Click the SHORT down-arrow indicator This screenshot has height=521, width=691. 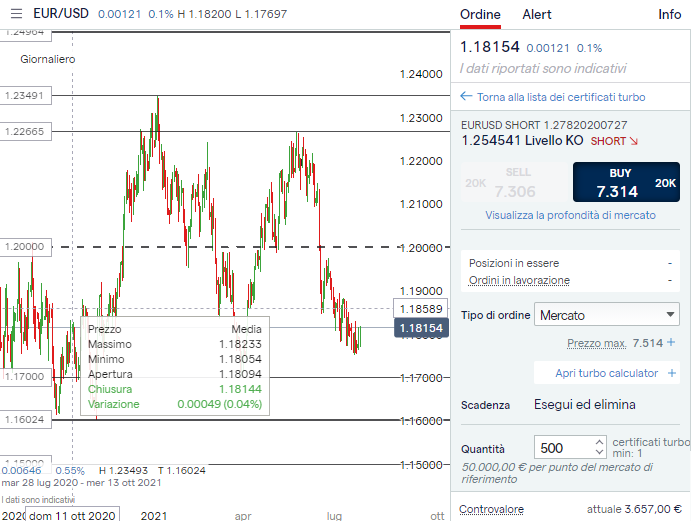point(633,141)
